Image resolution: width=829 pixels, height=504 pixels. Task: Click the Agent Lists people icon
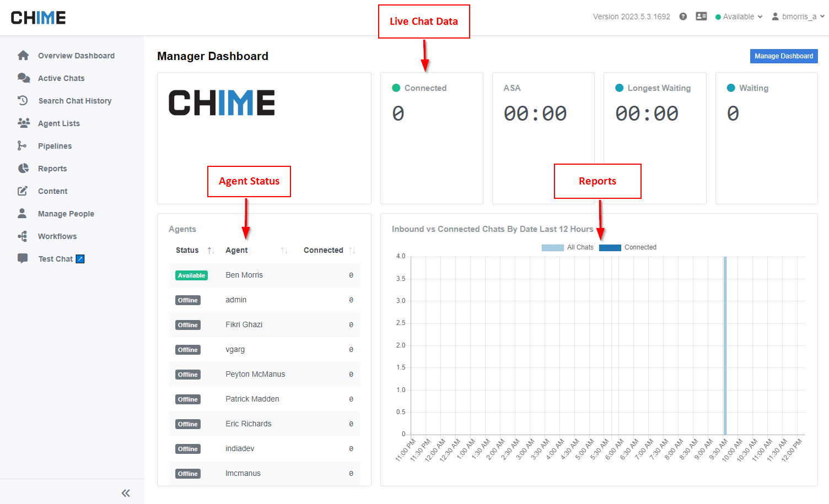(23, 123)
